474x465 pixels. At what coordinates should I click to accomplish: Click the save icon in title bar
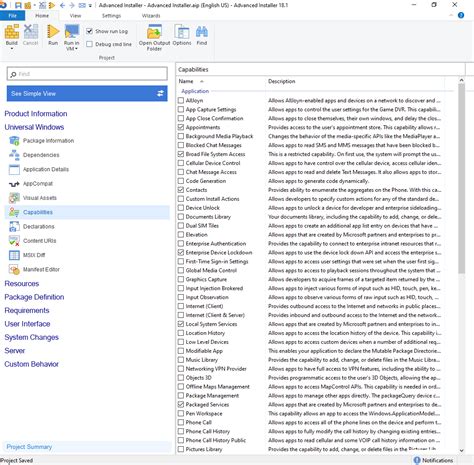tap(18, 5)
